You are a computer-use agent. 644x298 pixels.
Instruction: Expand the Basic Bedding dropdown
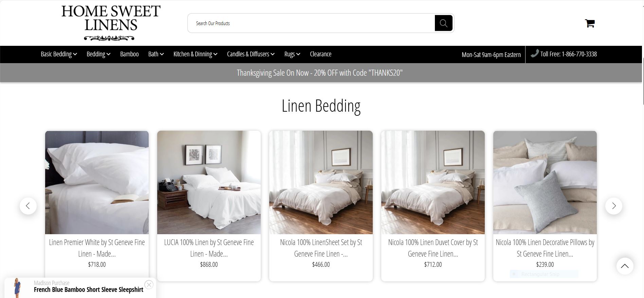pyautogui.click(x=59, y=54)
